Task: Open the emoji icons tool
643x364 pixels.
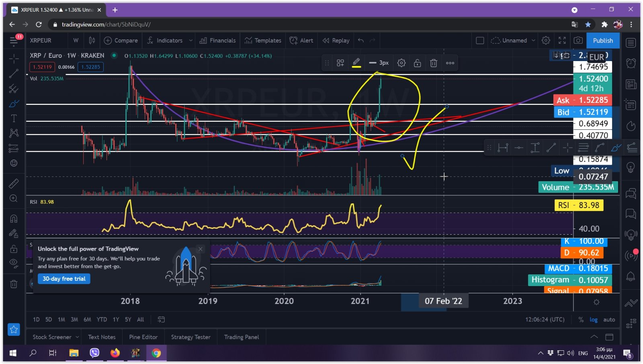Action: pos(14,163)
